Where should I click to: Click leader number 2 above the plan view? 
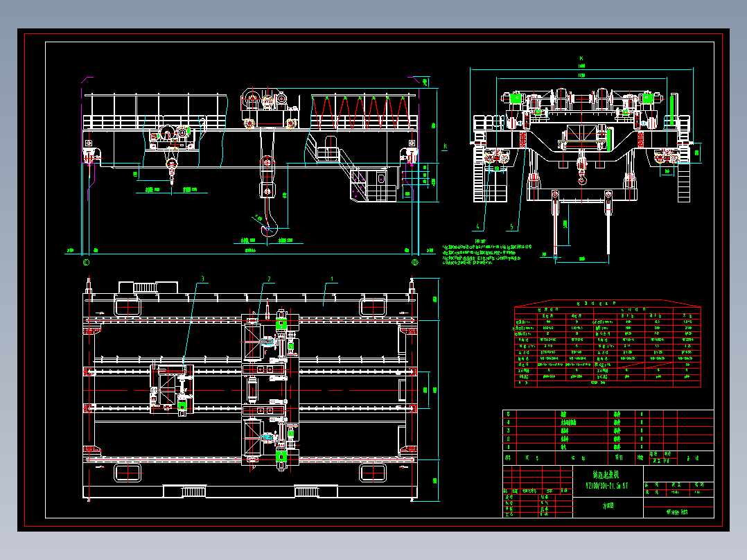[269, 279]
